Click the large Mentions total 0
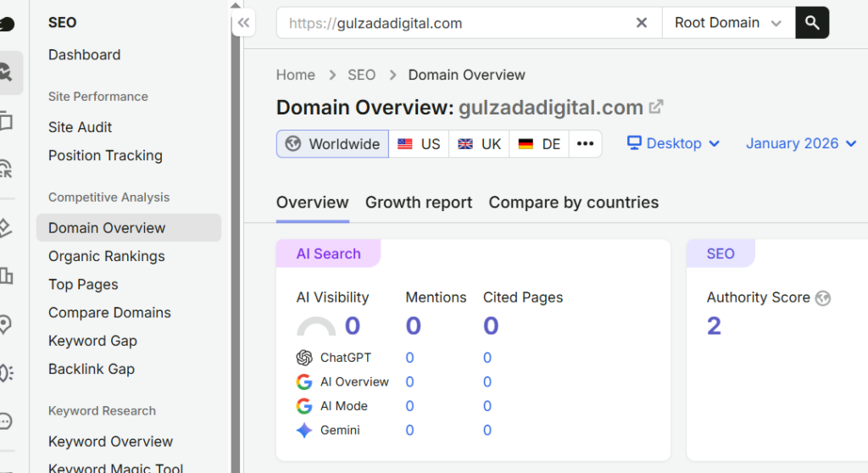The image size is (868, 473). click(414, 326)
